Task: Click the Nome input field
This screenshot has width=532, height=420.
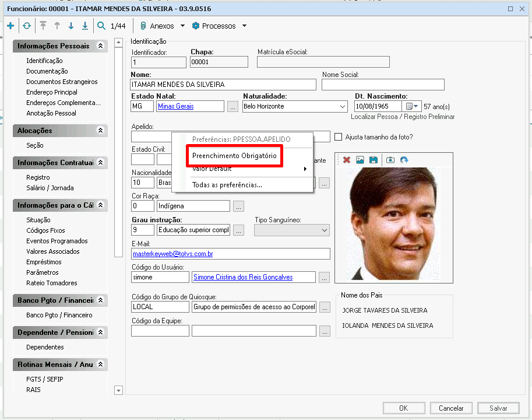Action: 223,85
